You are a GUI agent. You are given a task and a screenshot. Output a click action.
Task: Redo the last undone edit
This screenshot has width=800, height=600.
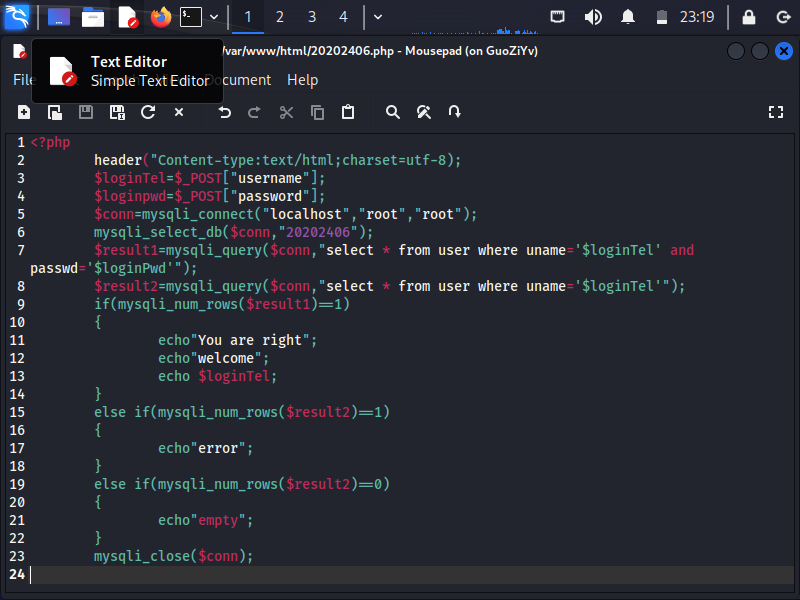(x=255, y=112)
